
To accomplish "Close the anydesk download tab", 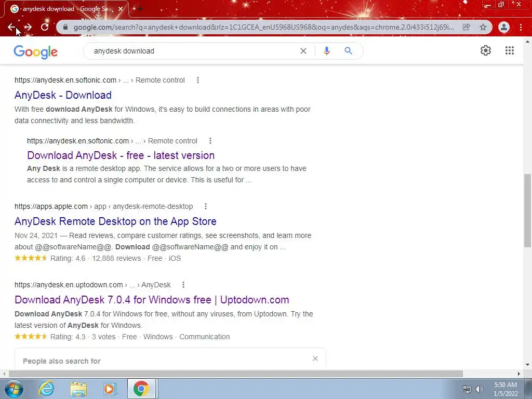I will click(121, 9).
